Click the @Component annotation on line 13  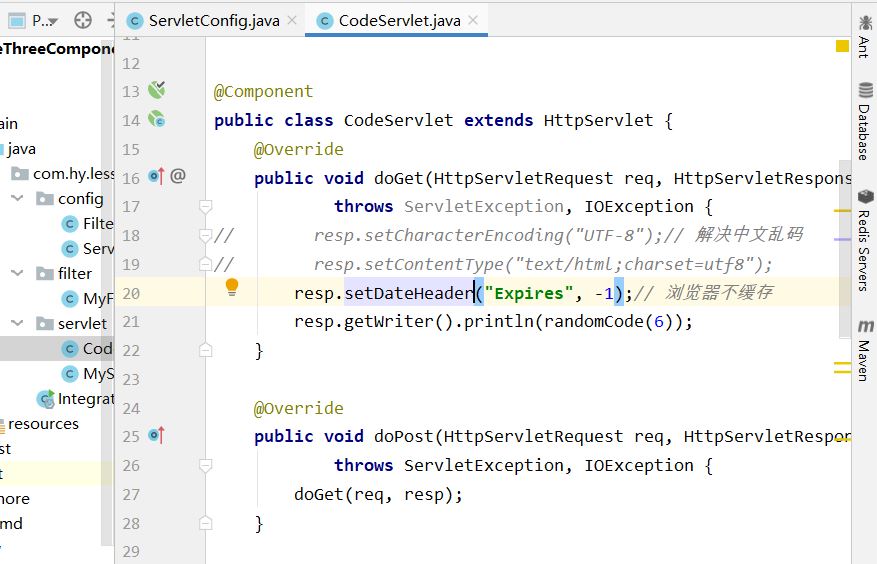263,91
